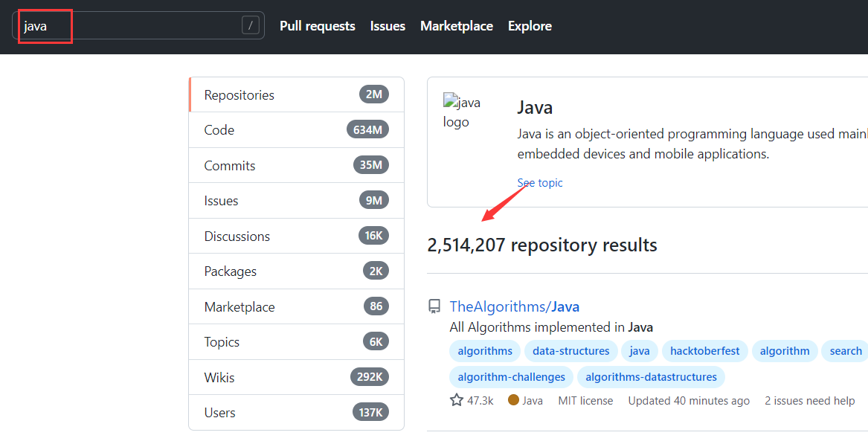Screen dimensions: 868x444
Task: Click the algorithm-challenges topic tag
Action: [512, 377]
